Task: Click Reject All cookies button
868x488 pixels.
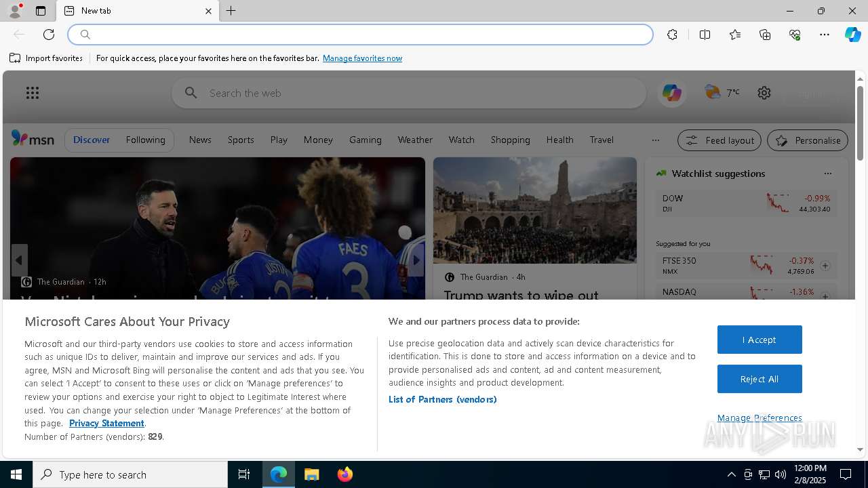Action: [x=759, y=379]
